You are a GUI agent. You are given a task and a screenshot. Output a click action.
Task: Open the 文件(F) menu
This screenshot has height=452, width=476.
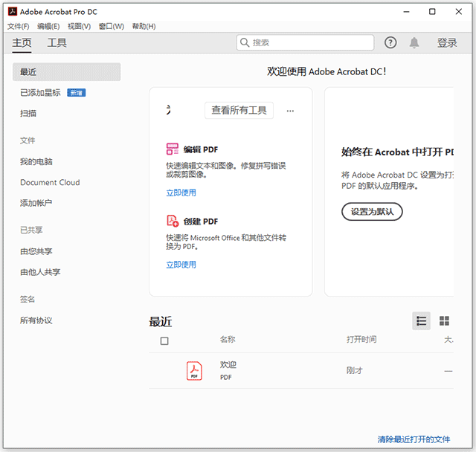coord(18,27)
